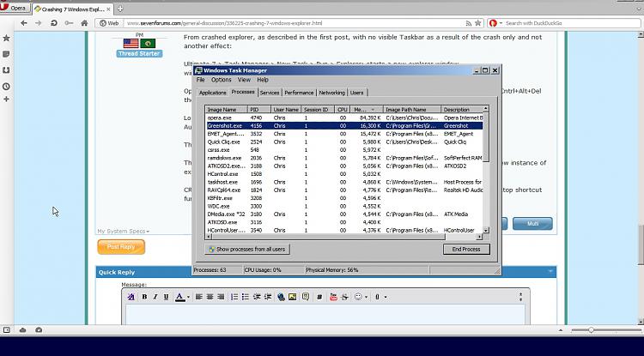Click Task Manager horizontal scrollbar thumb

click(328, 237)
